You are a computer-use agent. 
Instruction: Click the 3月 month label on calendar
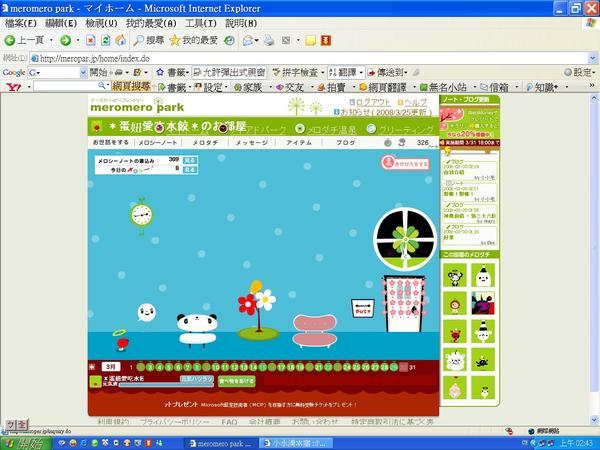click(111, 367)
